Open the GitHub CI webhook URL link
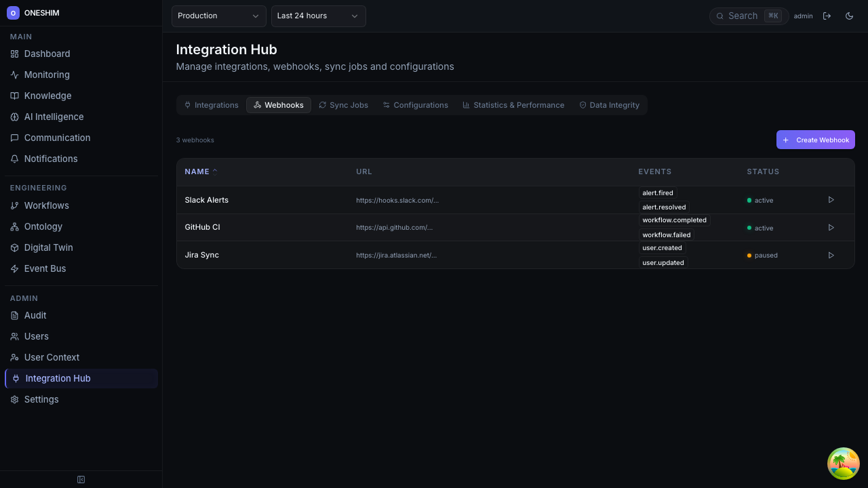The image size is (868, 488). 394,228
